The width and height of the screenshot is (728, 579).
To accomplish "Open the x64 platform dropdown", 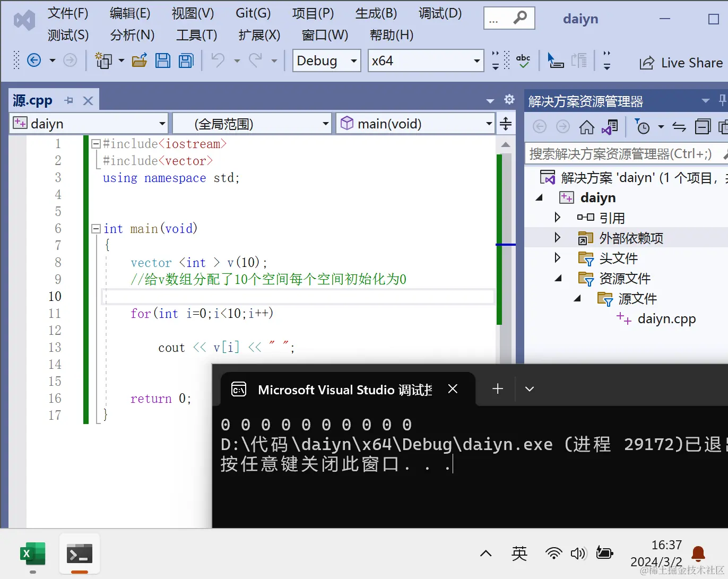I will coord(426,61).
